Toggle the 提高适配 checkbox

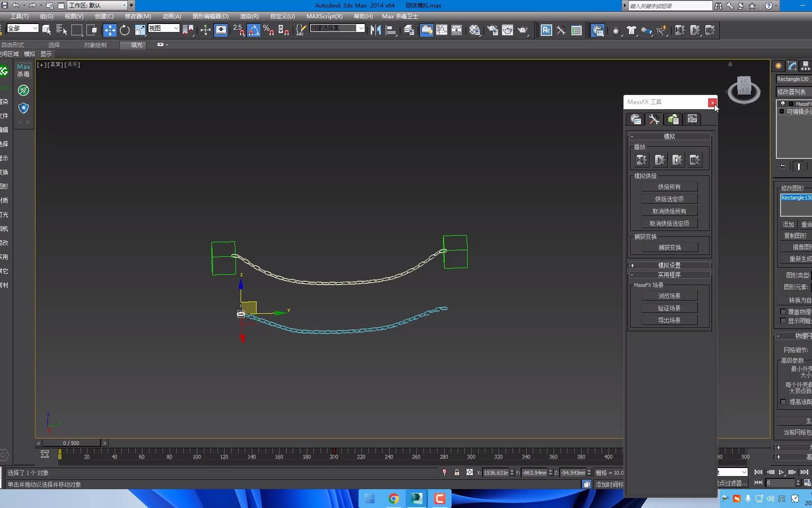pos(783,402)
